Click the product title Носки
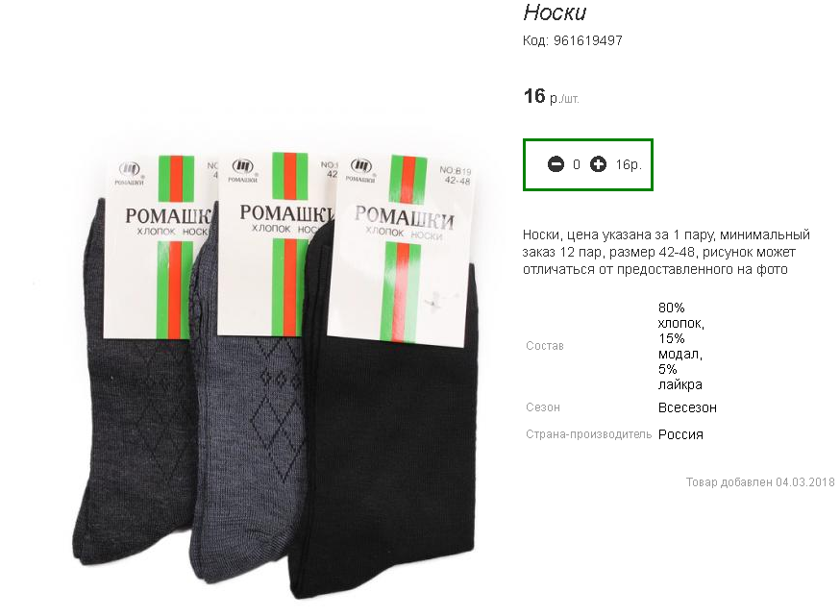The height and width of the screenshot is (616, 840). click(555, 12)
